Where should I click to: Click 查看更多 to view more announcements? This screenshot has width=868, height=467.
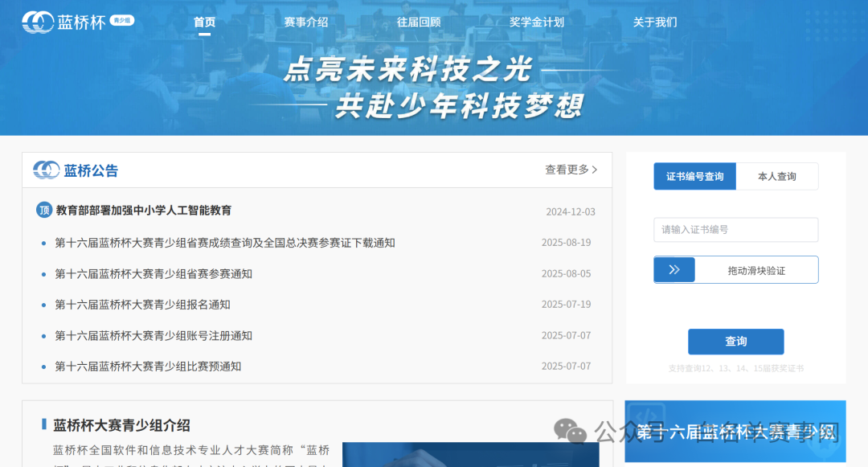pos(567,170)
